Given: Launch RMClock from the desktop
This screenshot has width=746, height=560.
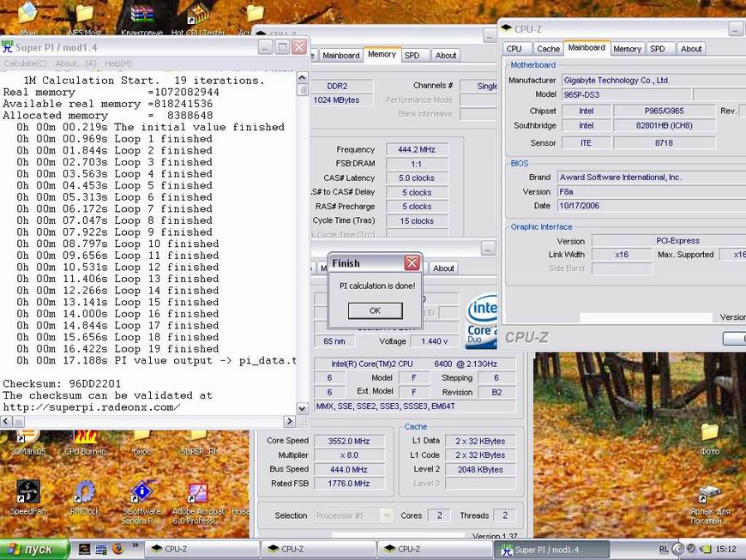Looking at the screenshot, I should click(84, 492).
